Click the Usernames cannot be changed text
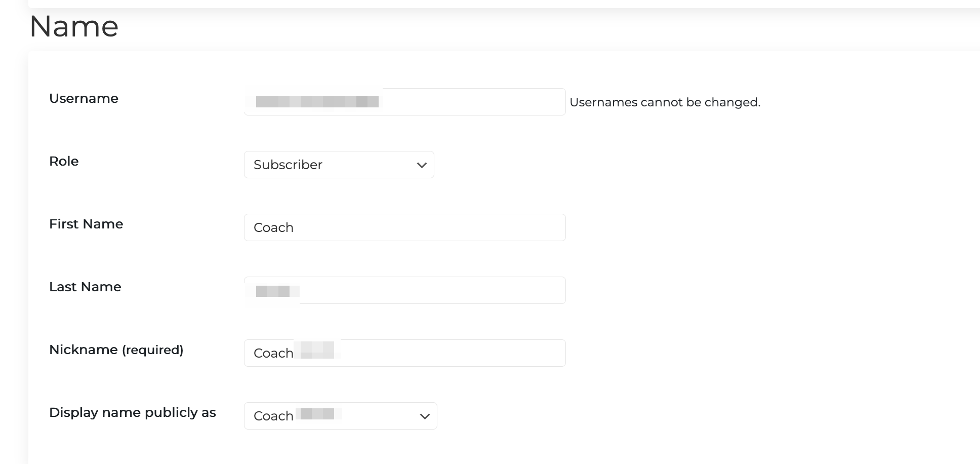This screenshot has width=980, height=464. click(665, 102)
